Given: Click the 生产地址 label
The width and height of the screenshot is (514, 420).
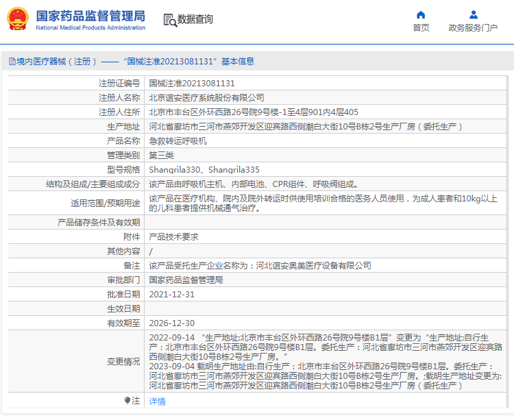Looking at the screenshot, I should pos(123,127).
